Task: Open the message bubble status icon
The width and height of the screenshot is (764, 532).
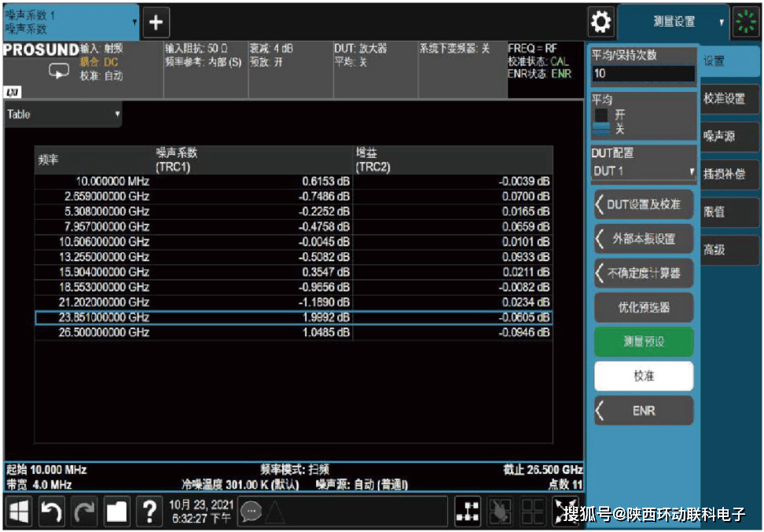Action: coord(251,512)
